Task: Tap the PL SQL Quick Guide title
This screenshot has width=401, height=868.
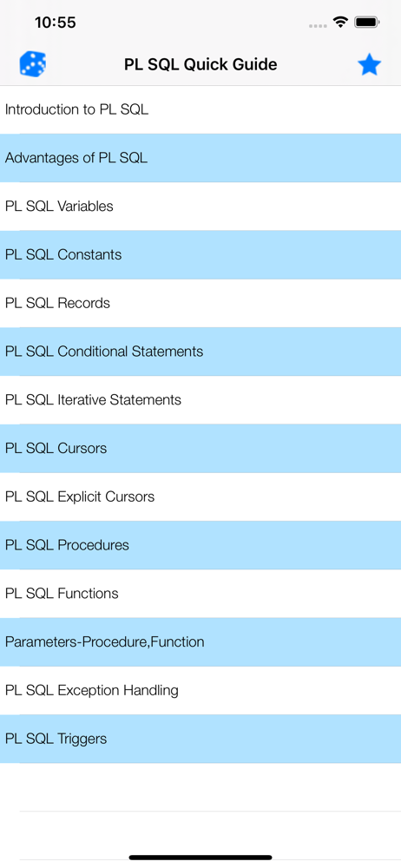Action: pyautogui.click(x=200, y=65)
